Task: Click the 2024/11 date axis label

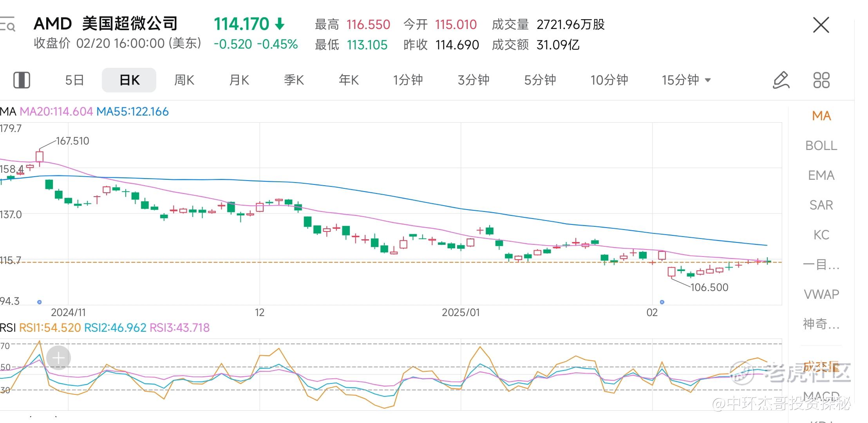Action: point(68,313)
